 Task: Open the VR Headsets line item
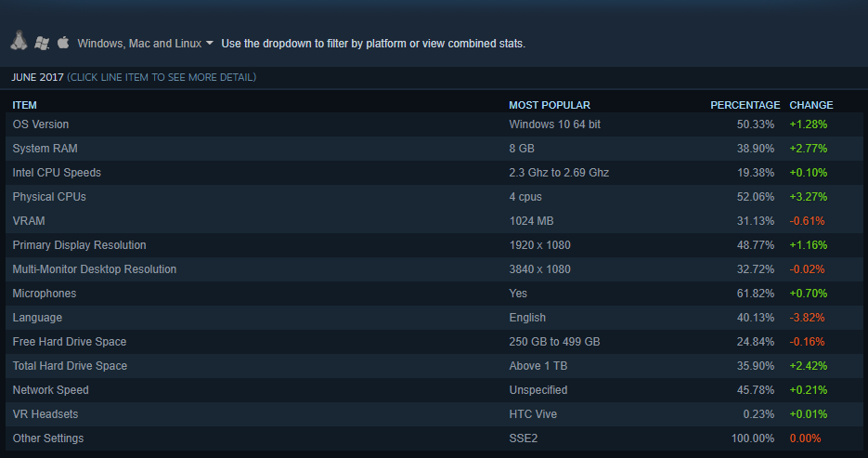coord(45,413)
